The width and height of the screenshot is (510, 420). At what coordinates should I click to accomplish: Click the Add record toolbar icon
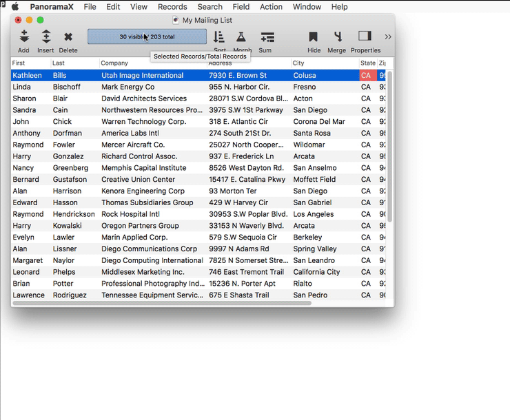pyautogui.click(x=24, y=37)
